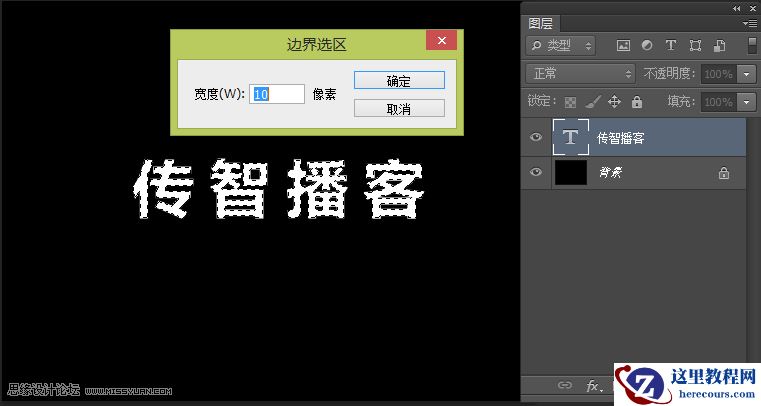Click the lock icon on 背景 layer
Screen dimensions: 761x406
click(x=724, y=173)
